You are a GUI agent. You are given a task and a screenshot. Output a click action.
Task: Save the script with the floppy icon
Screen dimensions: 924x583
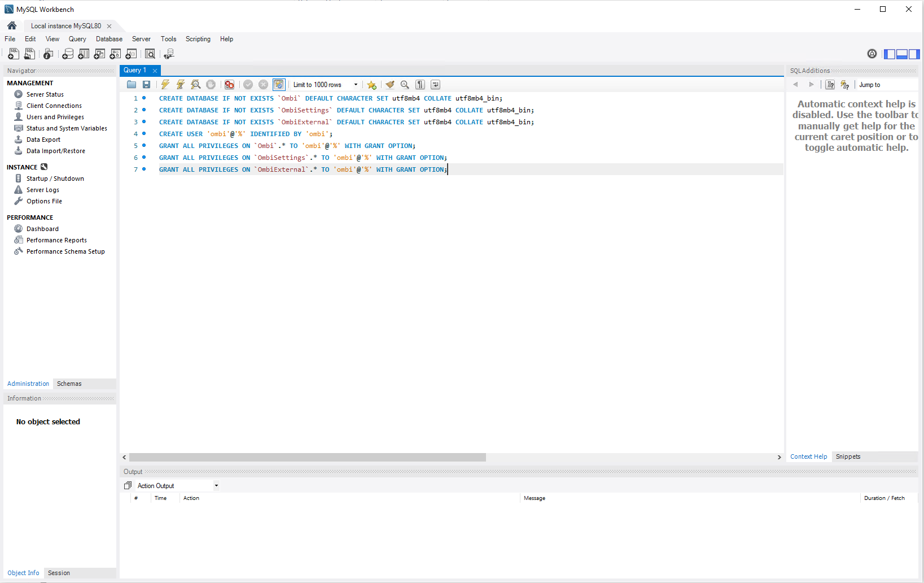tap(146, 85)
